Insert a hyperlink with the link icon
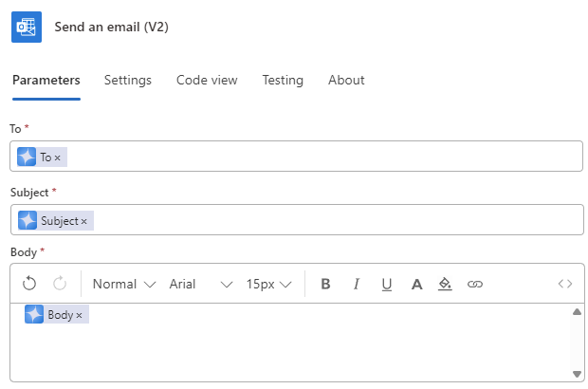The image size is (588, 389). pos(475,285)
